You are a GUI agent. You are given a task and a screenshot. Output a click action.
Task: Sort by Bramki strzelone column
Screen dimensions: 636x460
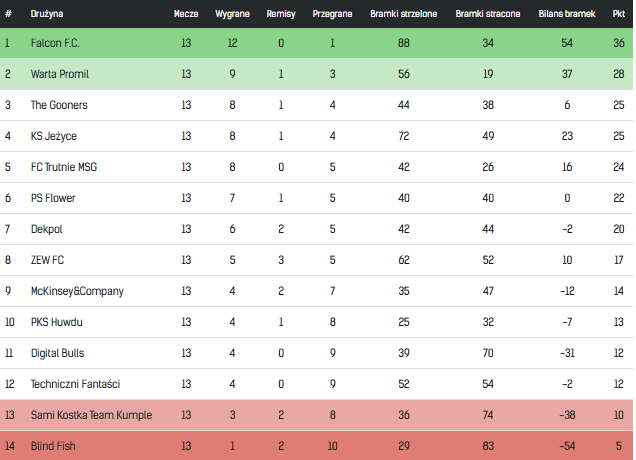pyautogui.click(x=404, y=14)
